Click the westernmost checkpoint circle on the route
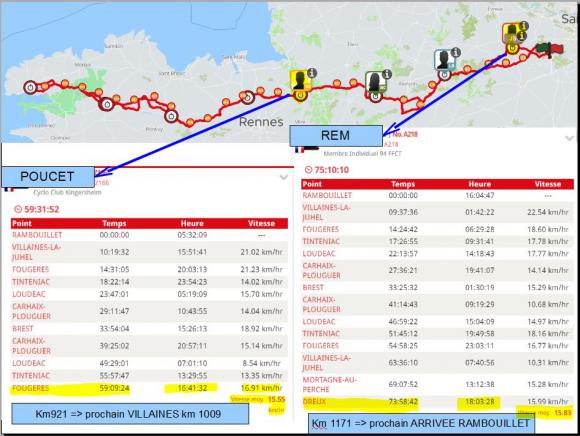Screen dimensions: 580x436 coord(30,88)
